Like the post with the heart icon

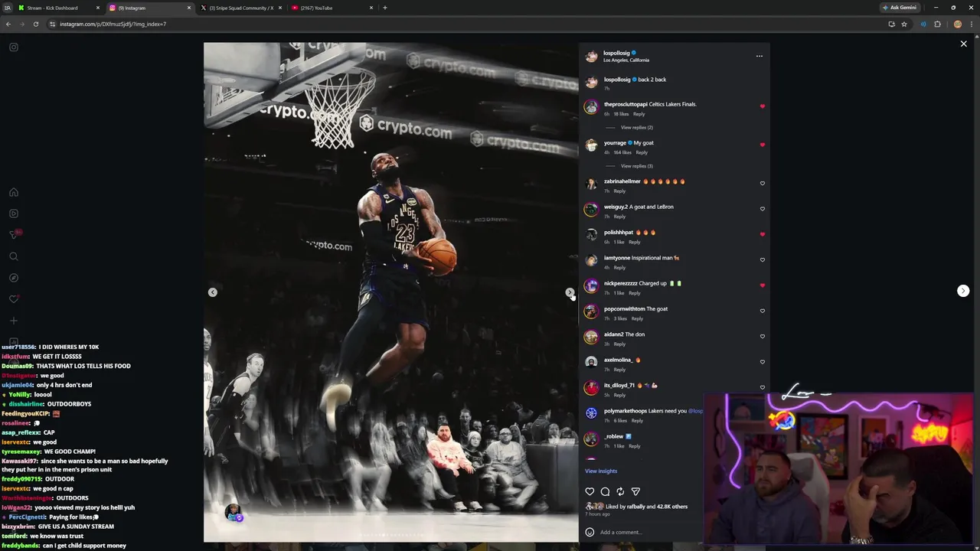point(590,491)
